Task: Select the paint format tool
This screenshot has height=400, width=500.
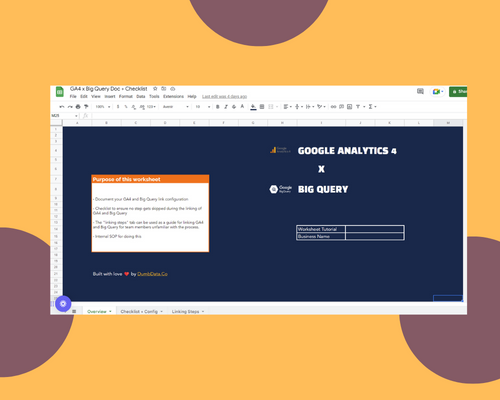Action: 86,107
